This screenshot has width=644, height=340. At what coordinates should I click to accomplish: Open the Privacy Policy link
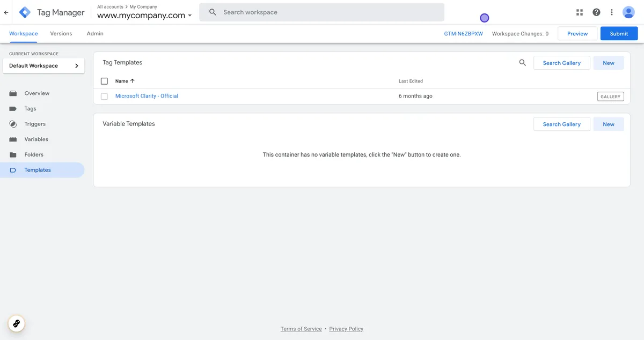click(x=346, y=329)
